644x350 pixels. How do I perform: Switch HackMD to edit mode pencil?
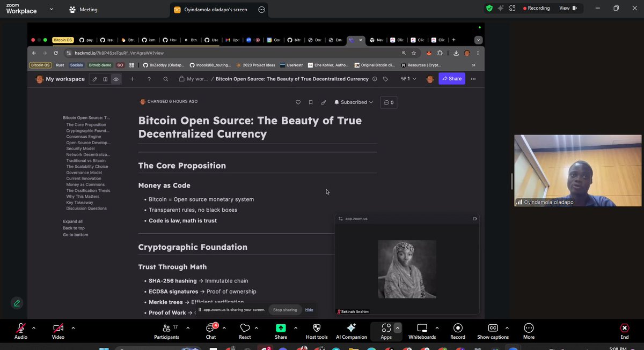pos(94,79)
